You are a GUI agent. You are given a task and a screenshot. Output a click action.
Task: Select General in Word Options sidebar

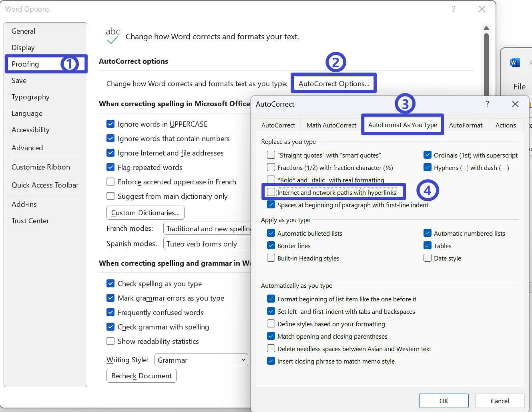(46, 31)
